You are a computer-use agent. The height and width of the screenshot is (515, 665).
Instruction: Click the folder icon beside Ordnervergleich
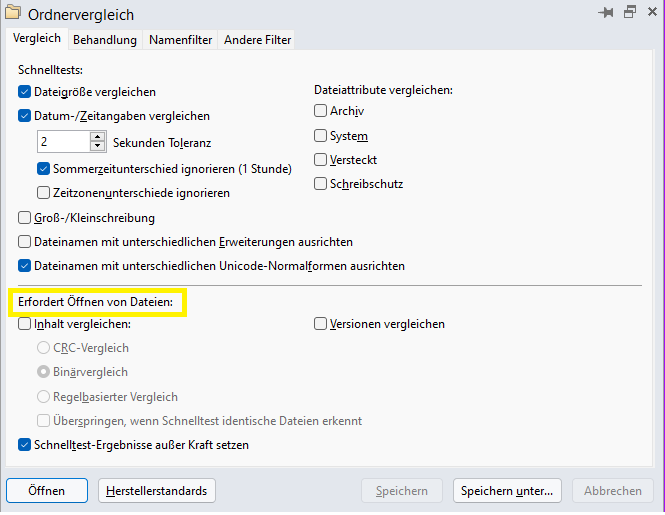pos(13,13)
